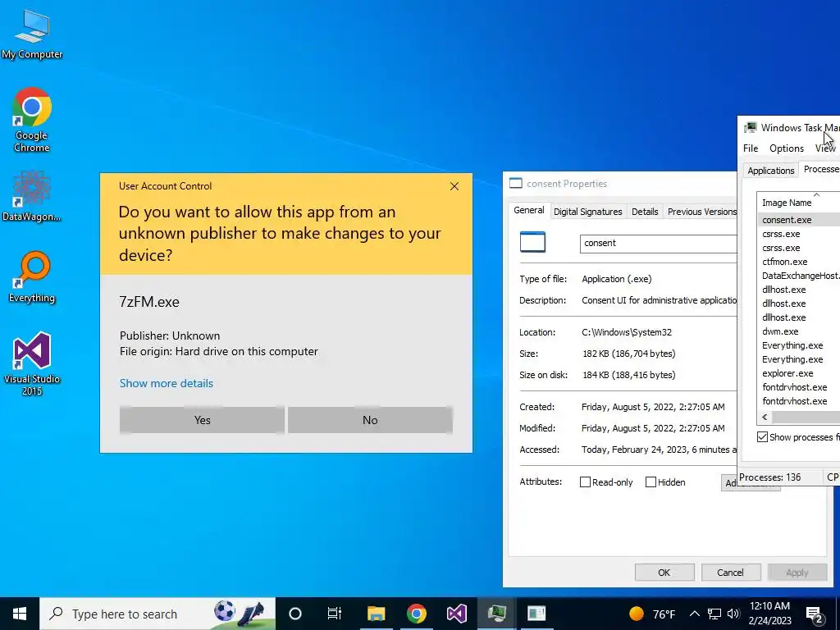Viewport: 840px width, 630px height.
Task: Toggle the Hidden attribute checkbox
Action: [x=651, y=482]
